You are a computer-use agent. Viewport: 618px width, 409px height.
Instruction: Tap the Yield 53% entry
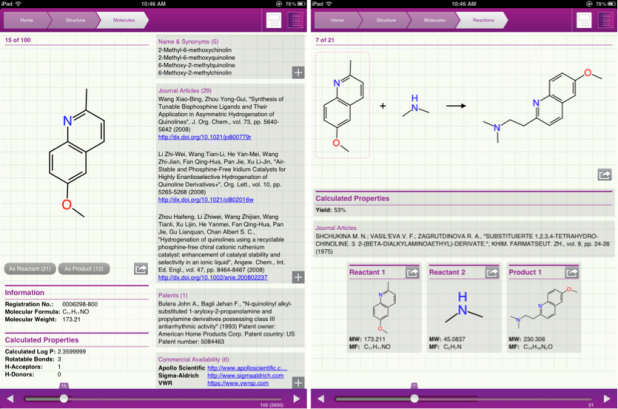330,210
